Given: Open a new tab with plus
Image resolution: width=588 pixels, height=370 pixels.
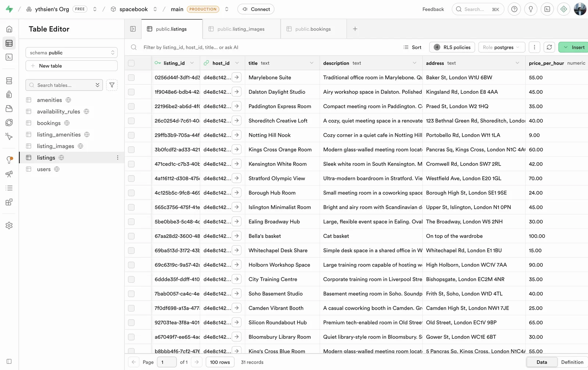Looking at the screenshot, I should pyautogui.click(x=355, y=29).
